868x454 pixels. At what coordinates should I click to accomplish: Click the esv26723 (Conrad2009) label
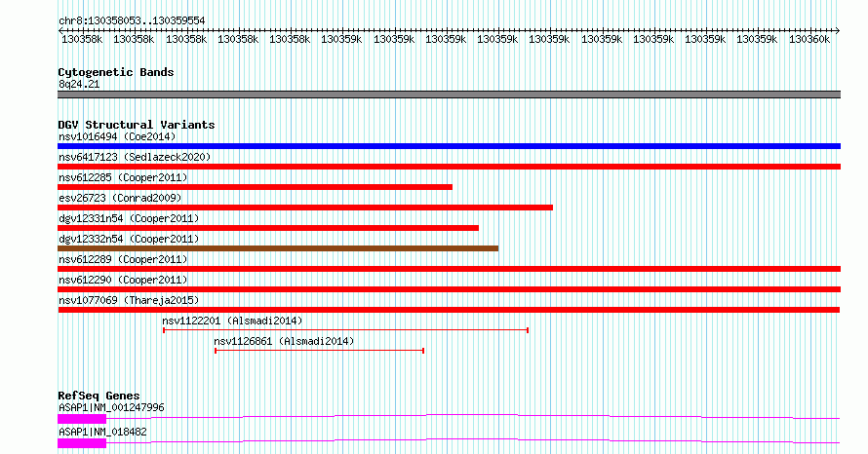click(120, 198)
